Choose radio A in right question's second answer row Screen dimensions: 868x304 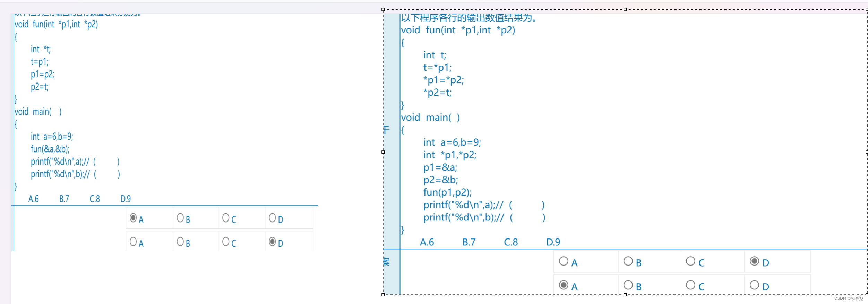pos(564,285)
